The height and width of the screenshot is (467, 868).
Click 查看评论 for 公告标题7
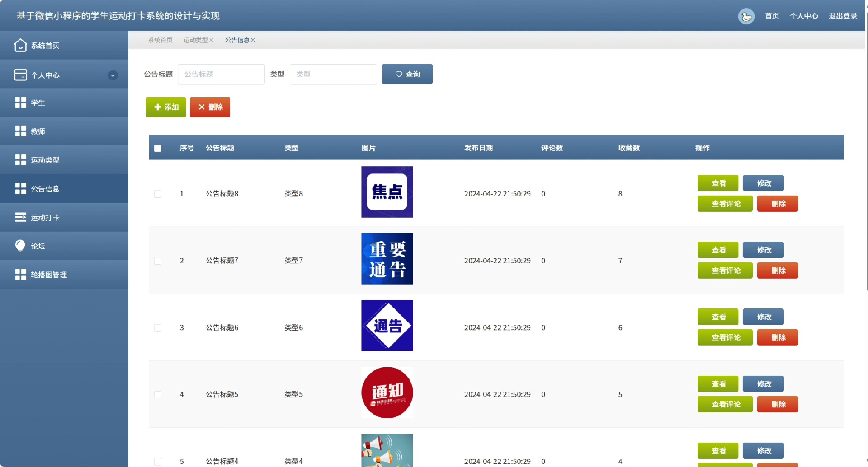725,271
